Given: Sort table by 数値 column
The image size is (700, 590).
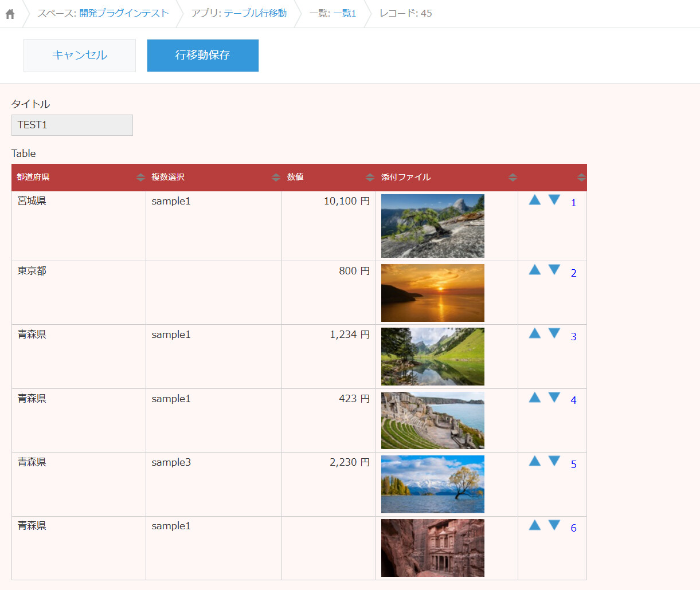Looking at the screenshot, I should click(x=370, y=178).
